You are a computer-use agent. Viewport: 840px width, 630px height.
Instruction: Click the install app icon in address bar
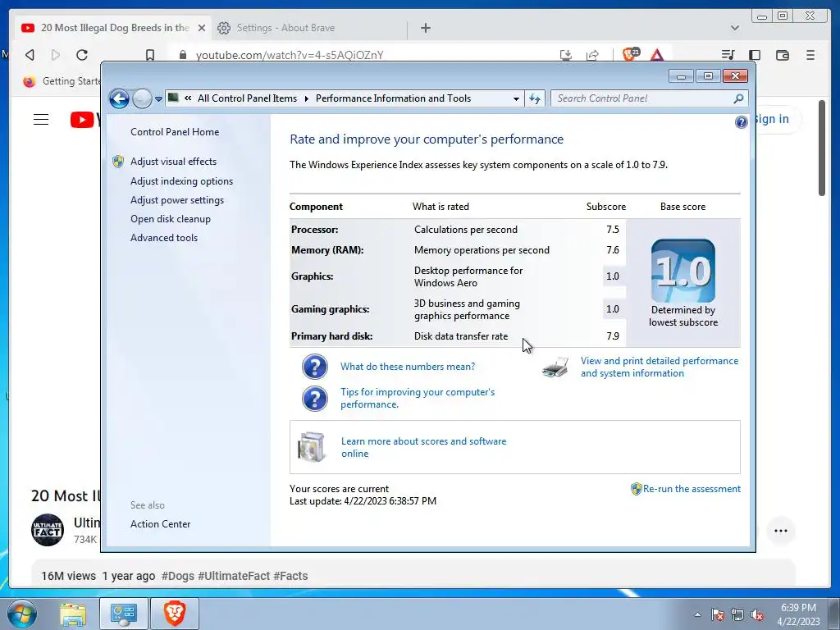tap(566, 55)
